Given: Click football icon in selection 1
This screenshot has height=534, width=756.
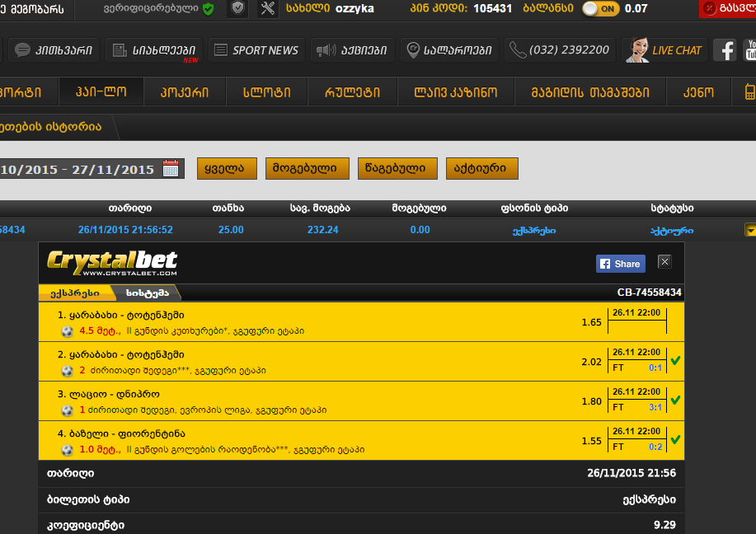Looking at the screenshot, I should pos(68,331).
